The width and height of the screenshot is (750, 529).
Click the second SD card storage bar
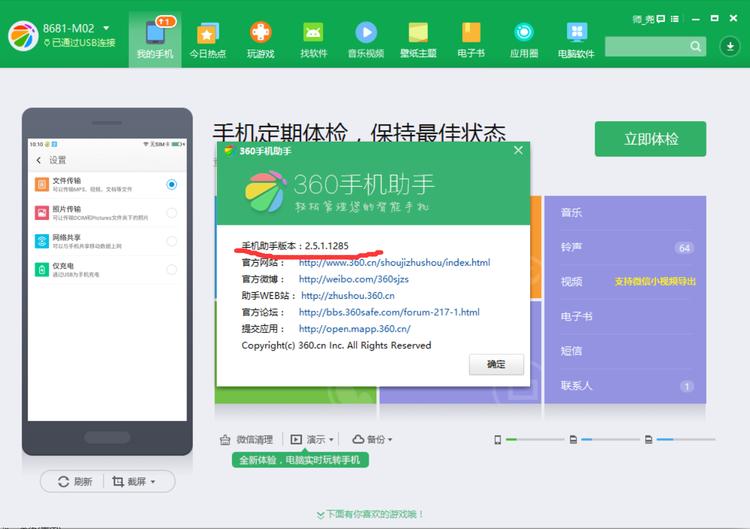[686, 439]
